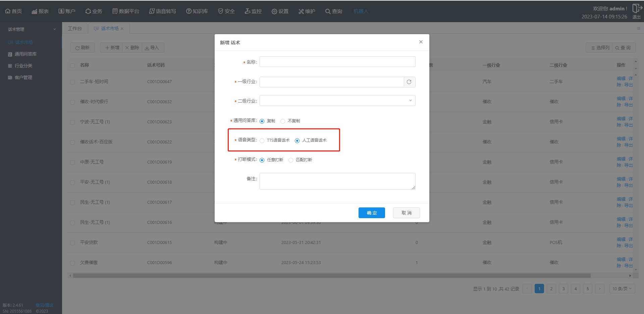Screen dimensions: 644x314
Task: Open 监控 monitoring icon in top navigation
Action: 248,11
